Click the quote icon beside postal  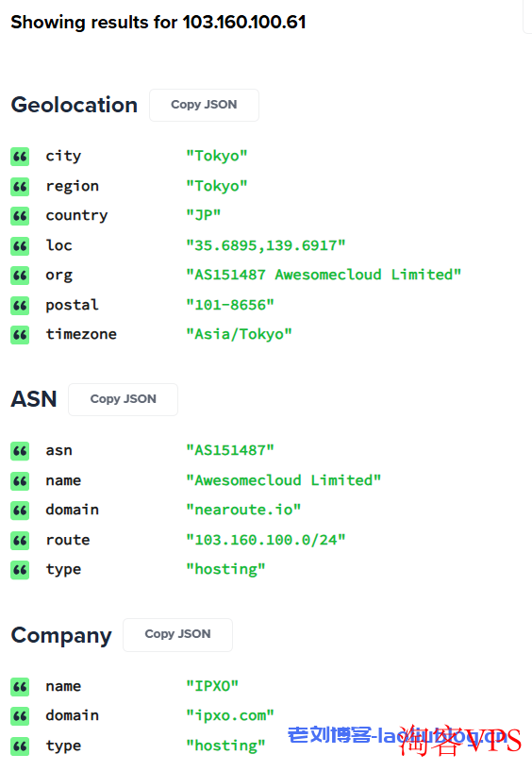tap(20, 306)
